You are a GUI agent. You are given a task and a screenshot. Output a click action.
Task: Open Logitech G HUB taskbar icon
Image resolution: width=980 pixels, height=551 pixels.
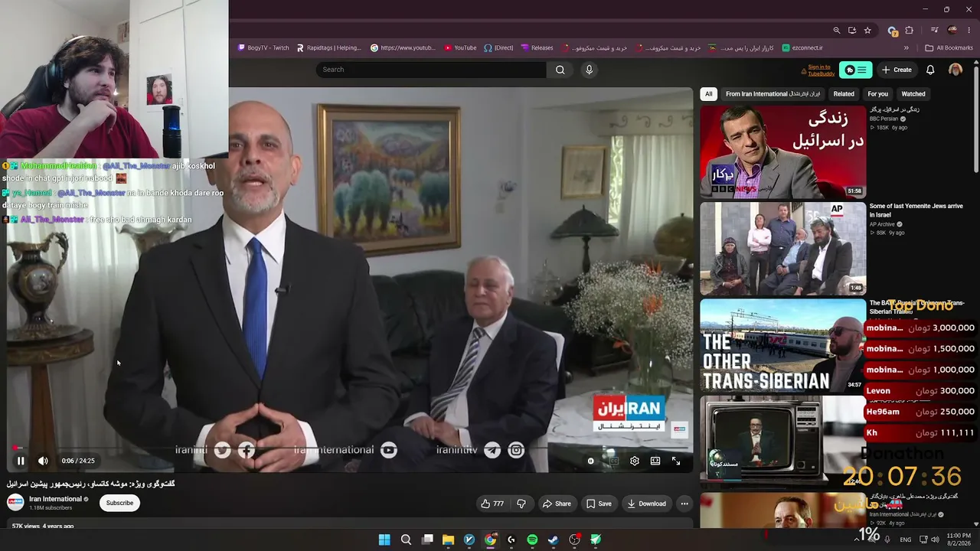click(511, 540)
